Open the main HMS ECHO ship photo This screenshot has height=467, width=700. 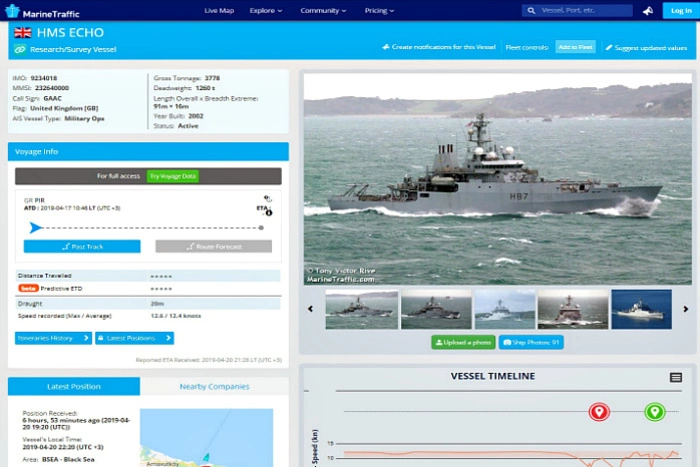(x=498, y=179)
